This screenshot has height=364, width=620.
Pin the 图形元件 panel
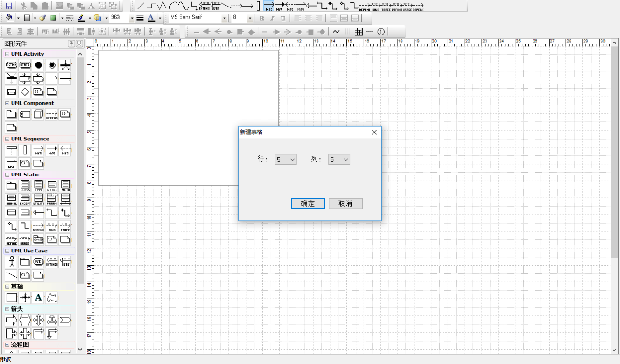[x=71, y=43]
